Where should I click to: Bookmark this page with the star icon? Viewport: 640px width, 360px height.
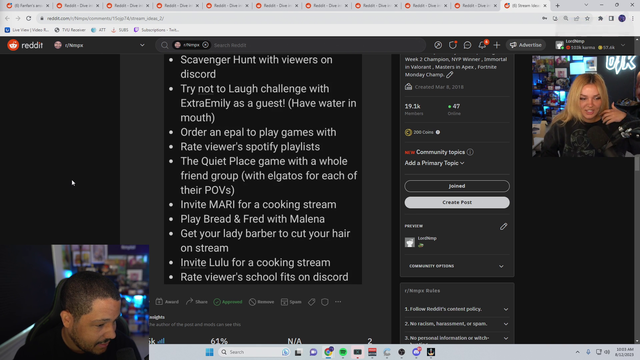587,18
